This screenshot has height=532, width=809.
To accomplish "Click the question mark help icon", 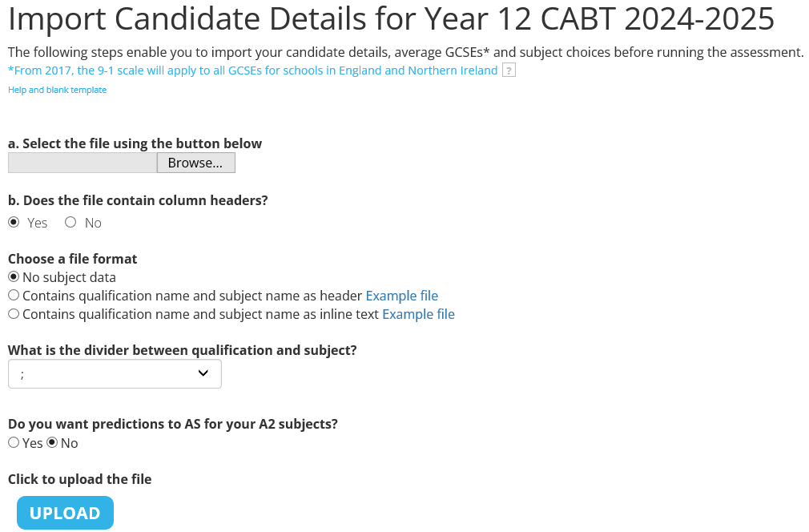I will [x=509, y=71].
